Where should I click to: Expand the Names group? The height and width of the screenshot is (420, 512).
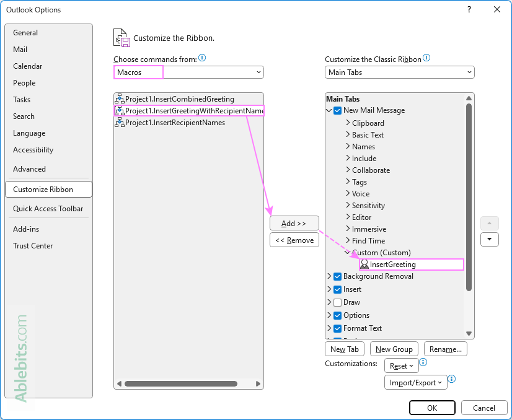coord(348,146)
